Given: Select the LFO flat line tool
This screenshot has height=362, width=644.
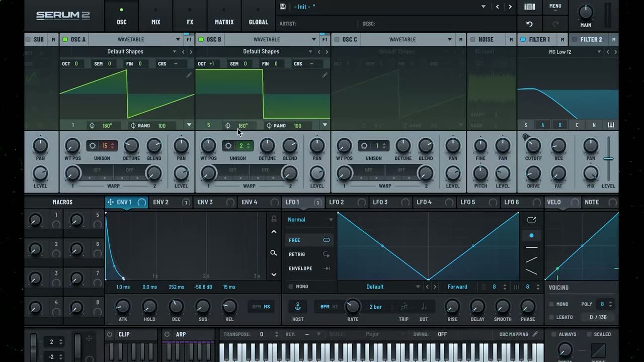Looking at the screenshot, I should (x=531, y=247).
